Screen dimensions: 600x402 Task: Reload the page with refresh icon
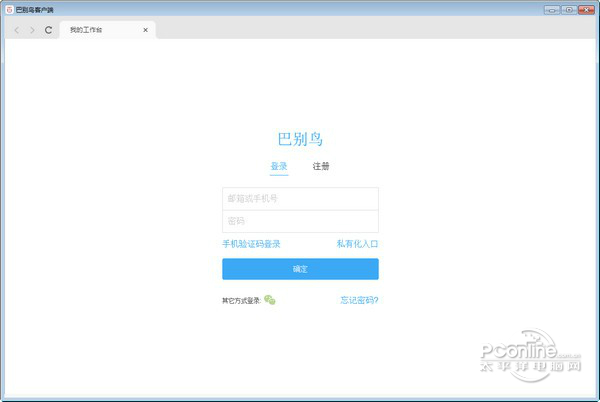[x=48, y=30]
